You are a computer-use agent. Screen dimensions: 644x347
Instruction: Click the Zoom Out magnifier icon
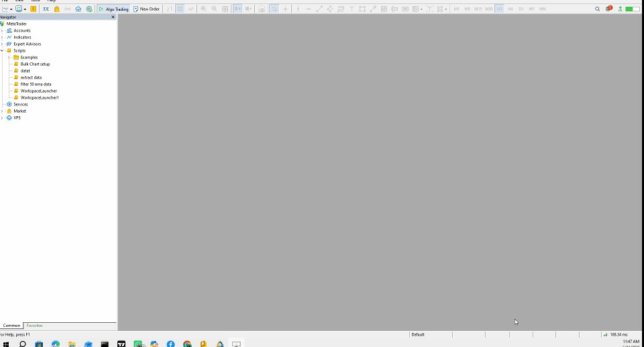(x=214, y=9)
